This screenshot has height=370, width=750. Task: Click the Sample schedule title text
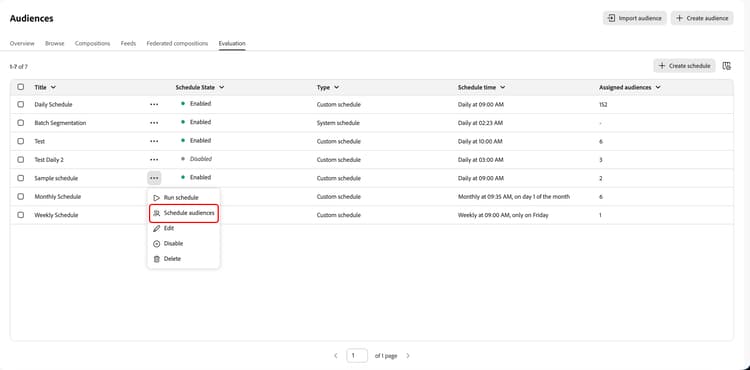pyautogui.click(x=56, y=178)
